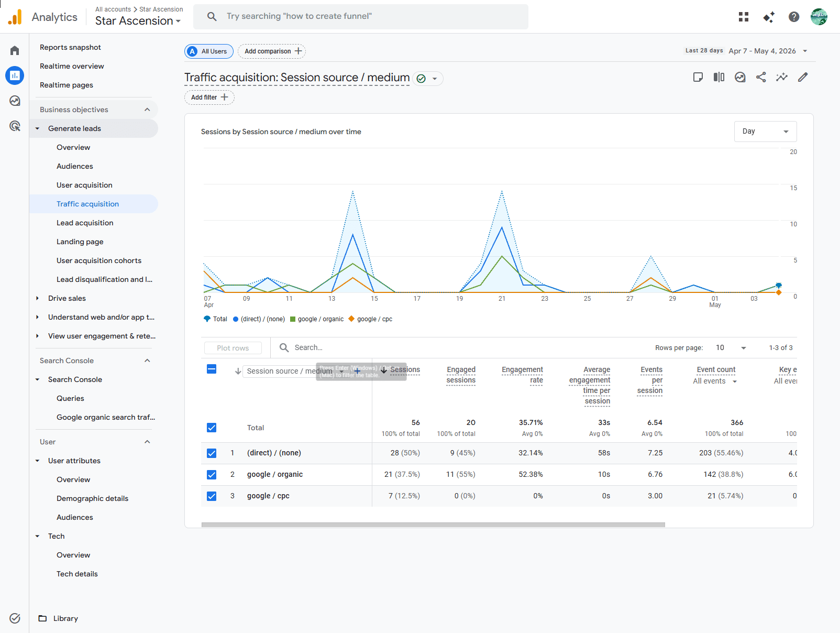840x633 pixels.
Task: Open the Day granularity dropdown
Action: [x=766, y=132]
